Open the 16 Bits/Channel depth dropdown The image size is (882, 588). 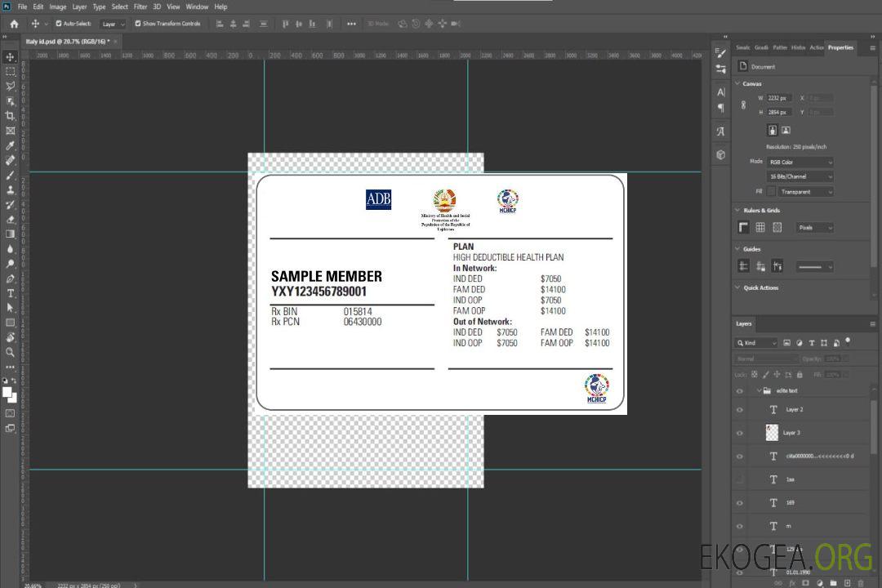coord(800,176)
